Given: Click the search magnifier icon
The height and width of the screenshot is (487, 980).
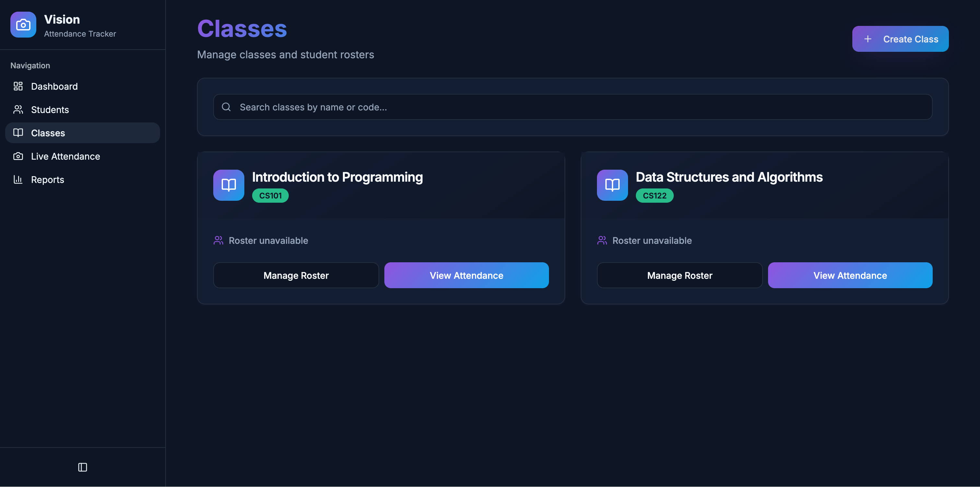Looking at the screenshot, I should pos(226,107).
